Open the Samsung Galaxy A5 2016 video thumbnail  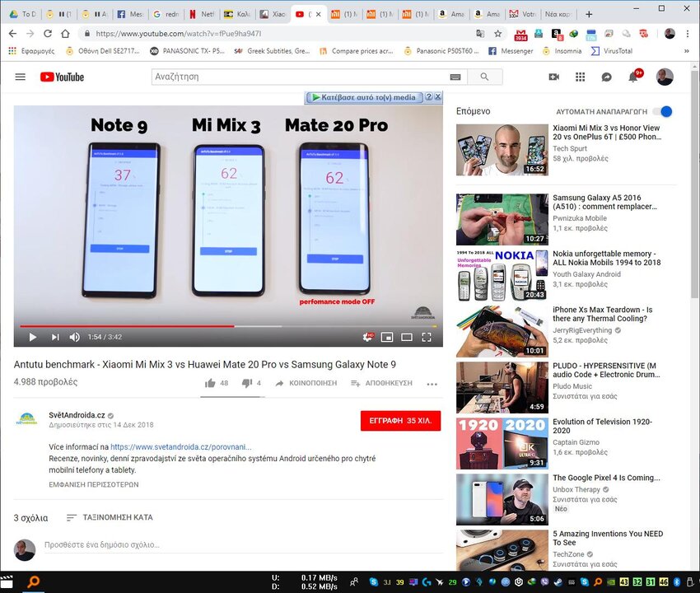502,220
